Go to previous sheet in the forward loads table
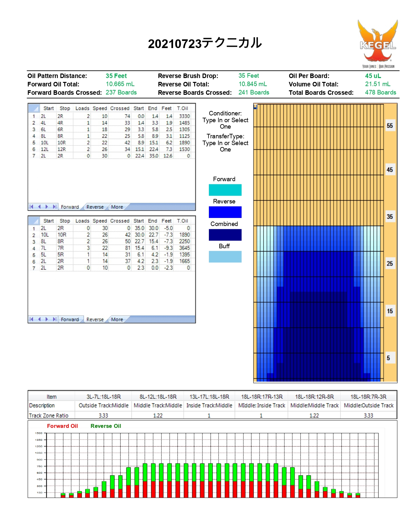 (39, 207)
